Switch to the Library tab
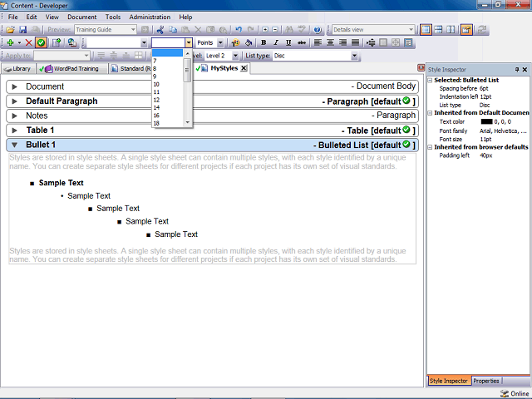 pyautogui.click(x=18, y=68)
